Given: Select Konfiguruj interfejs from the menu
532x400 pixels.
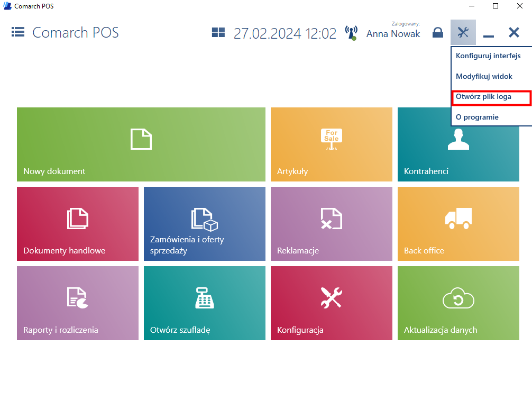Looking at the screenshot, I should tap(488, 56).
